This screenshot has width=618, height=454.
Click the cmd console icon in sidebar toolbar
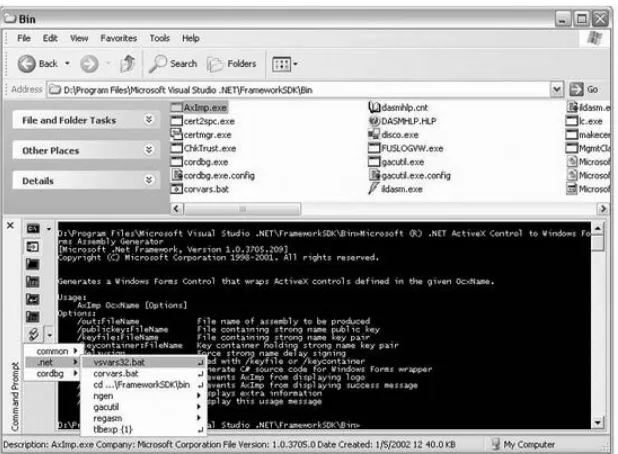pos(33,229)
